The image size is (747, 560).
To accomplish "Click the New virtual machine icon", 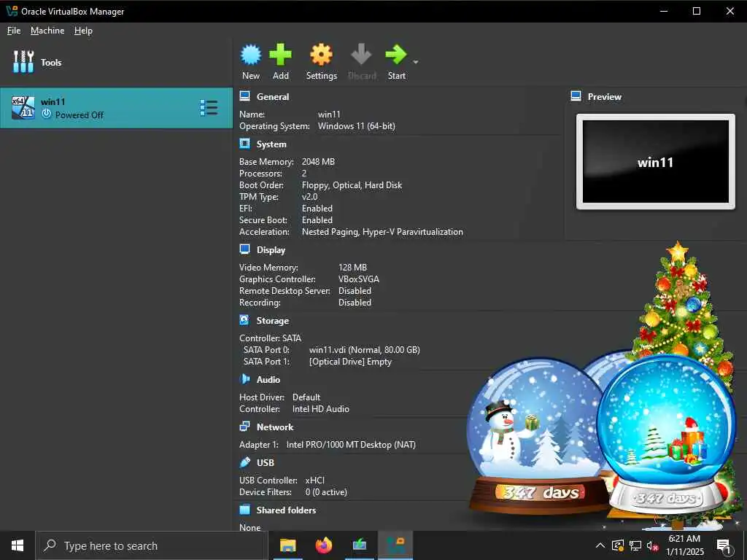I will pos(251,55).
